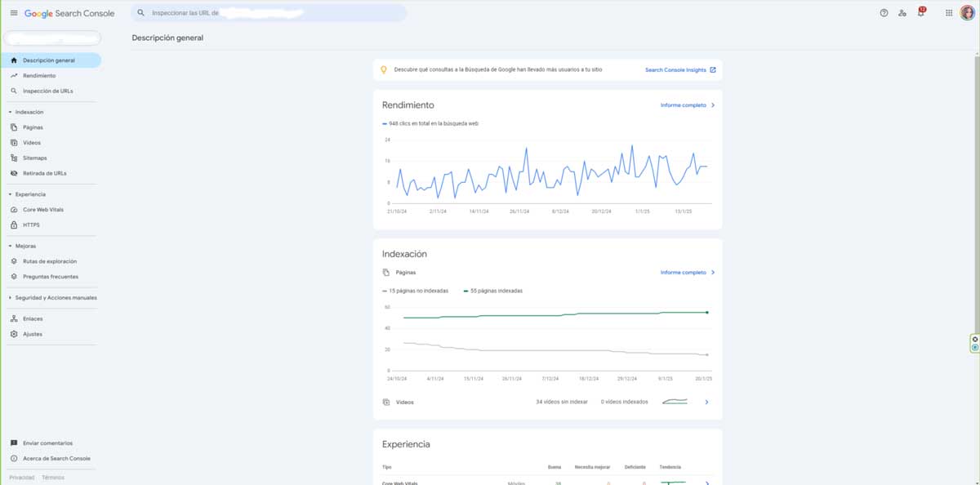The height and width of the screenshot is (485, 980).
Task: Open the Core Web Vitals report
Action: point(42,209)
